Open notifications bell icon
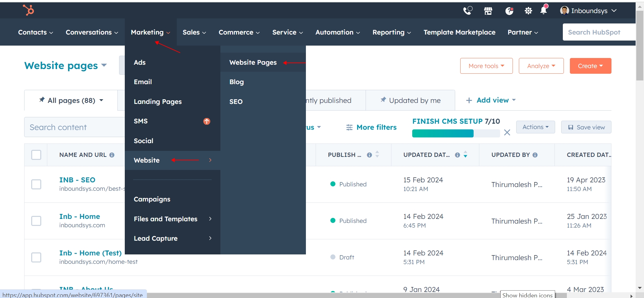644x298 pixels. 544,10
